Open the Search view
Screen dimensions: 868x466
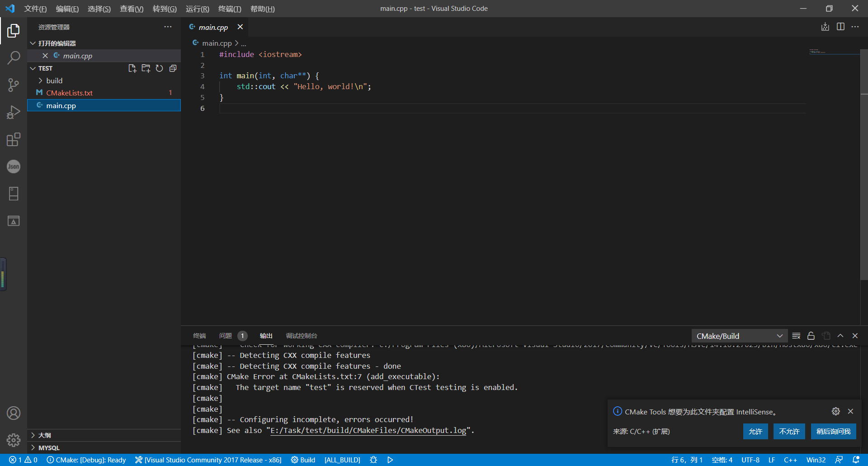(13, 57)
